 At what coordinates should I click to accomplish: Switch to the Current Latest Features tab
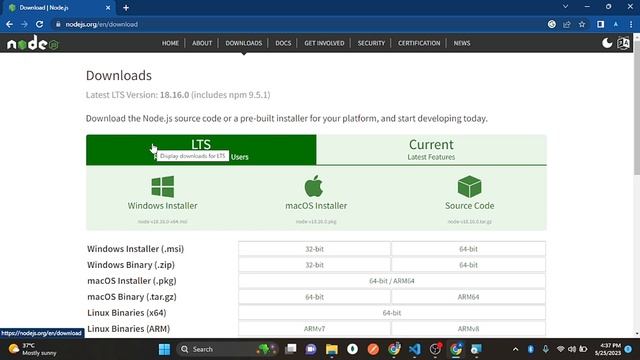[431, 150]
